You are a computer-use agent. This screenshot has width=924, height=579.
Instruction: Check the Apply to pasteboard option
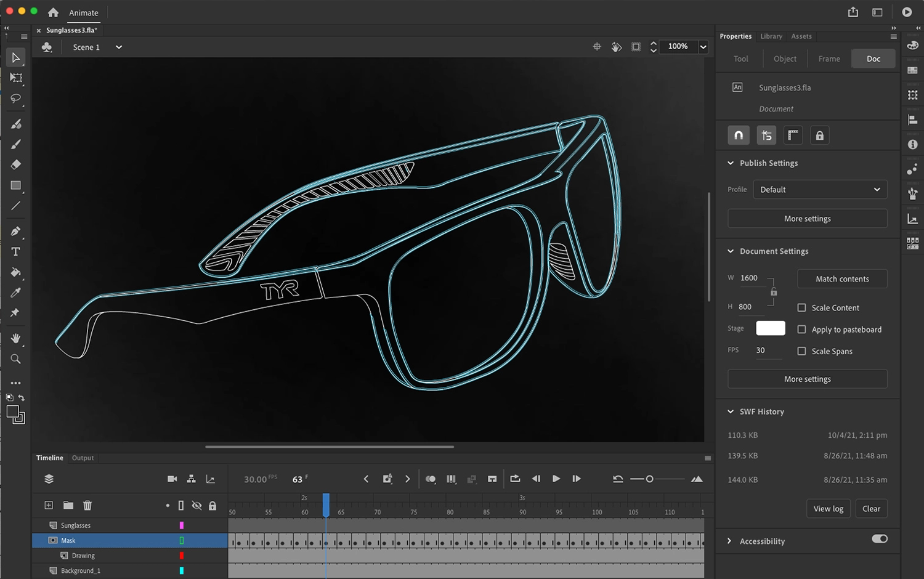801,330
